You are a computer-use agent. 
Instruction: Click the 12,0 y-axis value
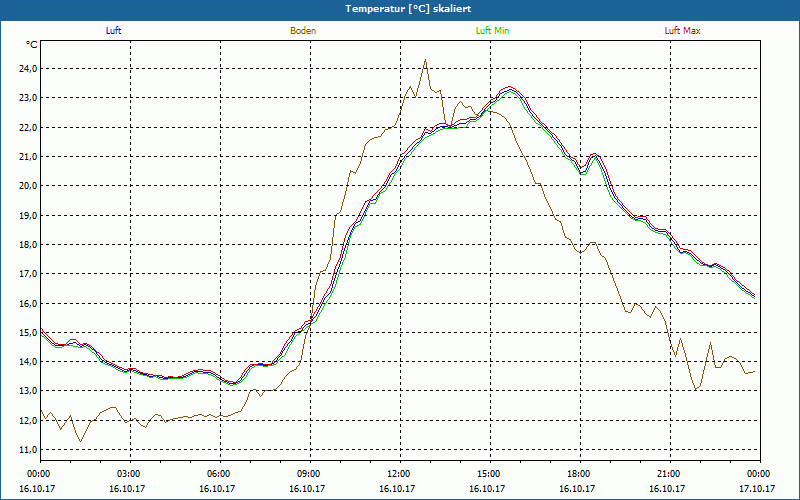coord(29,420)
